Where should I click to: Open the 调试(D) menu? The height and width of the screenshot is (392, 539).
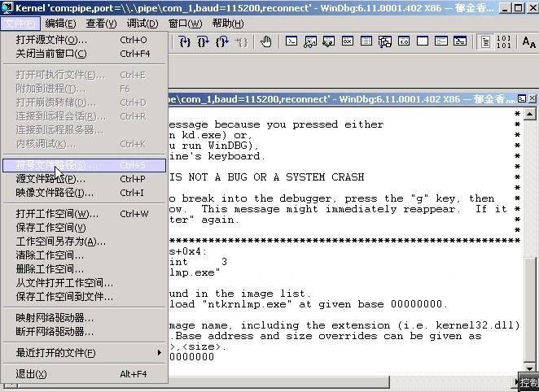(142, 24)
